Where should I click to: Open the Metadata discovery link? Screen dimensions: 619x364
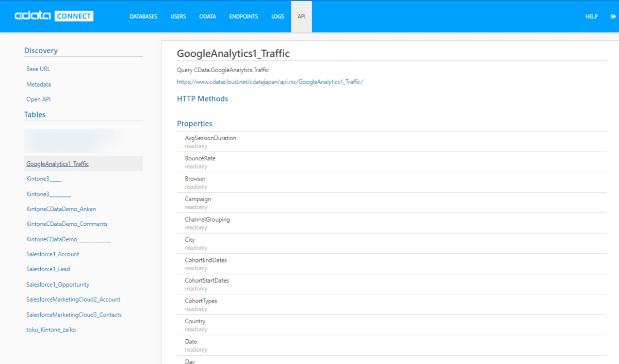click(x=39, y=85)
